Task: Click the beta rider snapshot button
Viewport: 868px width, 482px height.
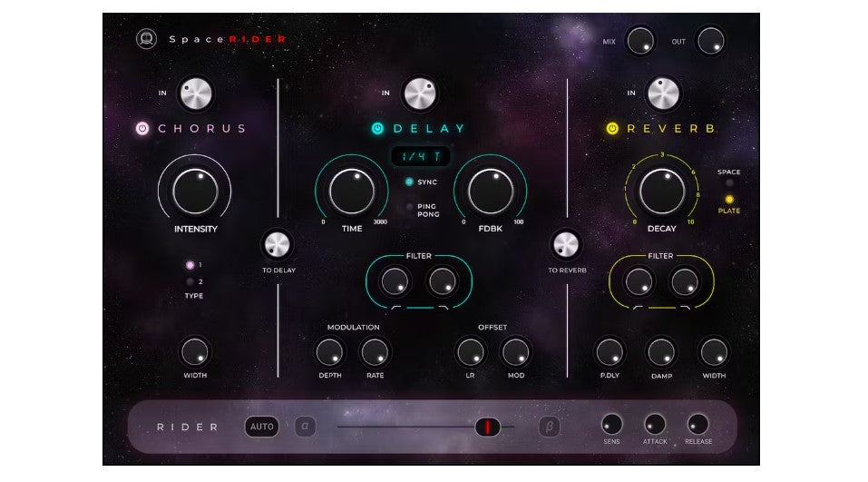Action: (549, 427)
